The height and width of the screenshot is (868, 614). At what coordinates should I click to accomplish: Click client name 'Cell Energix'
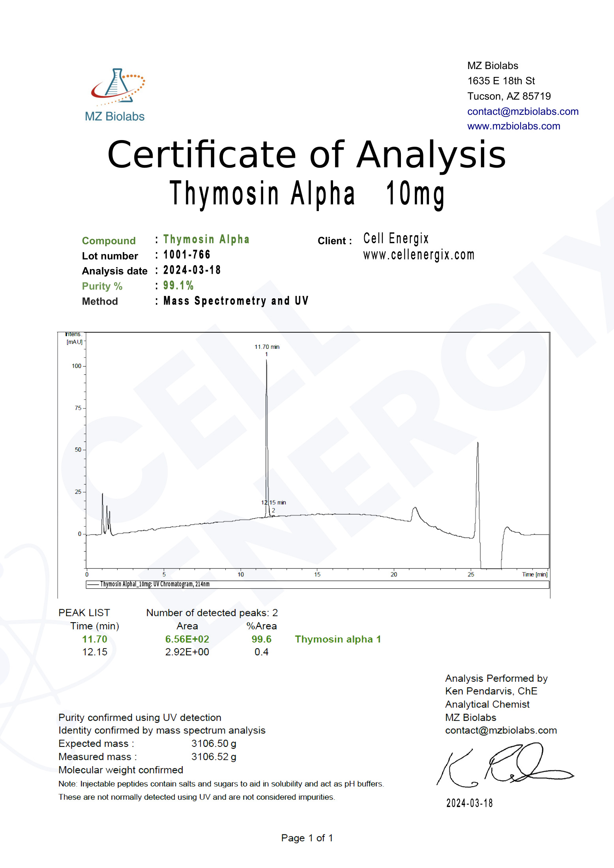click(x=396, y=239)
